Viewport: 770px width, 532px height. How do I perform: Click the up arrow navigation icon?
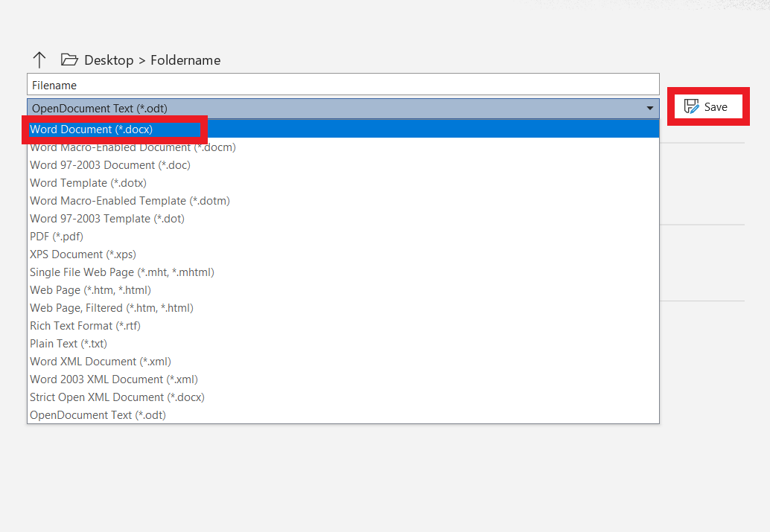pyautogui.click(x=39, y=60)
